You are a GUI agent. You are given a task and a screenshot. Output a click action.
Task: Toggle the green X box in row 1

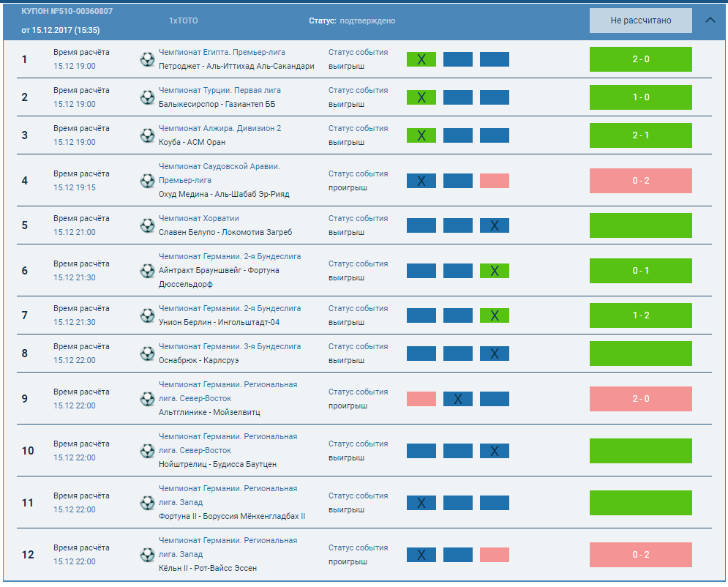421,59
